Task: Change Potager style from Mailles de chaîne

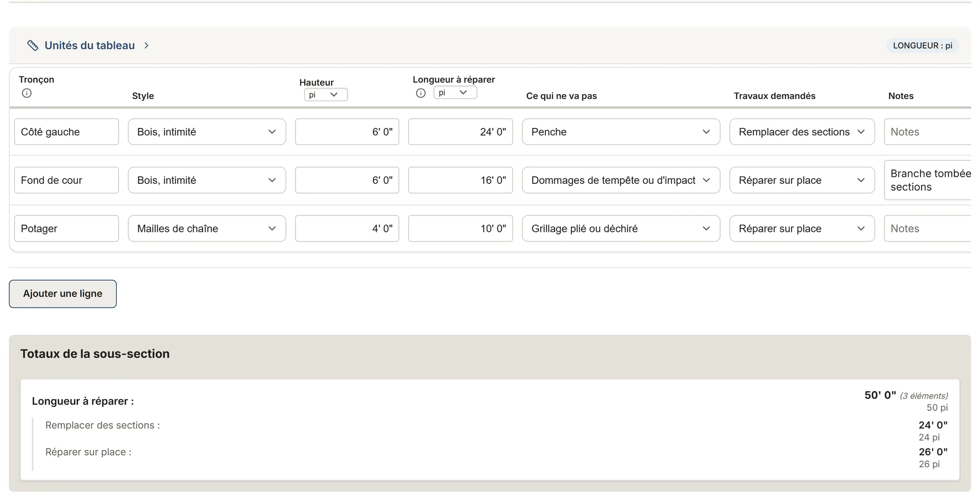Action: point(207,228)
